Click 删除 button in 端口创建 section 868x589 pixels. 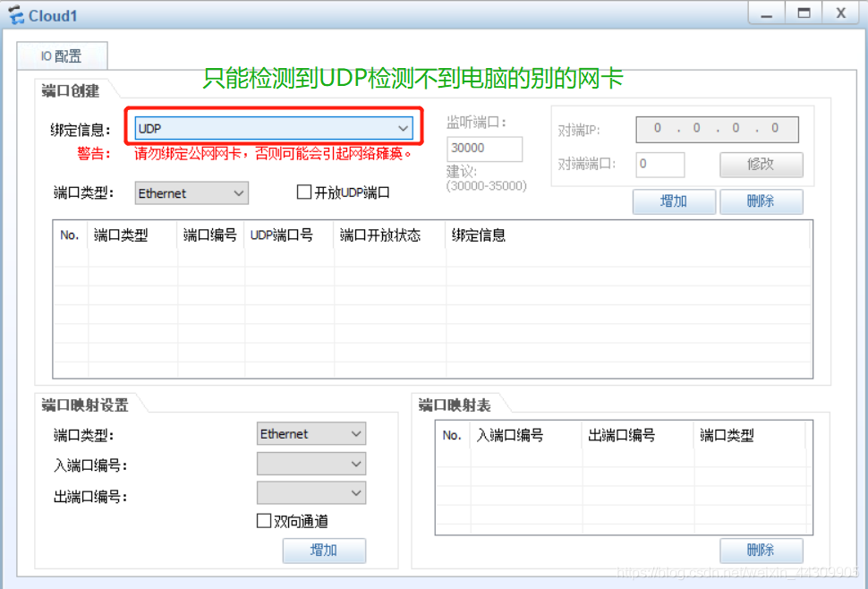(x=762, y=201)
